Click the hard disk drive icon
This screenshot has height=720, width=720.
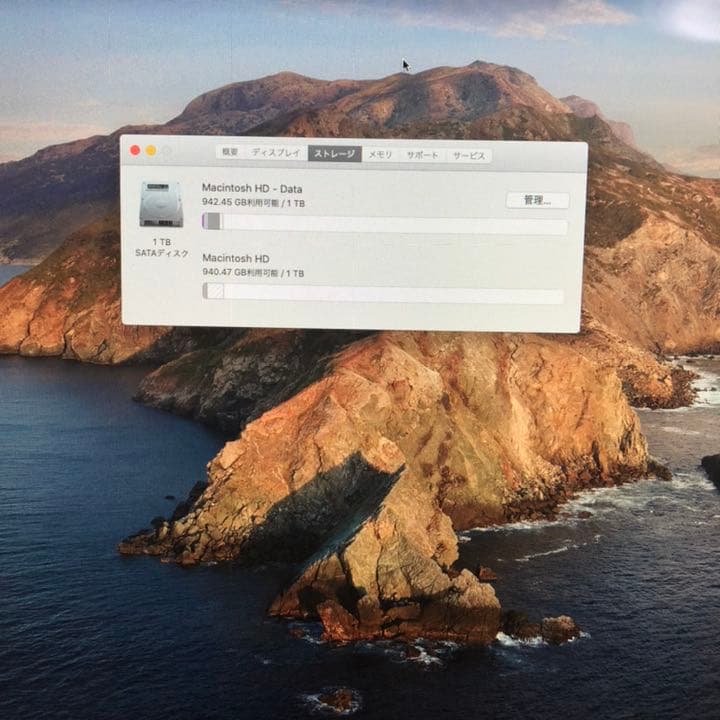point(161,204)
